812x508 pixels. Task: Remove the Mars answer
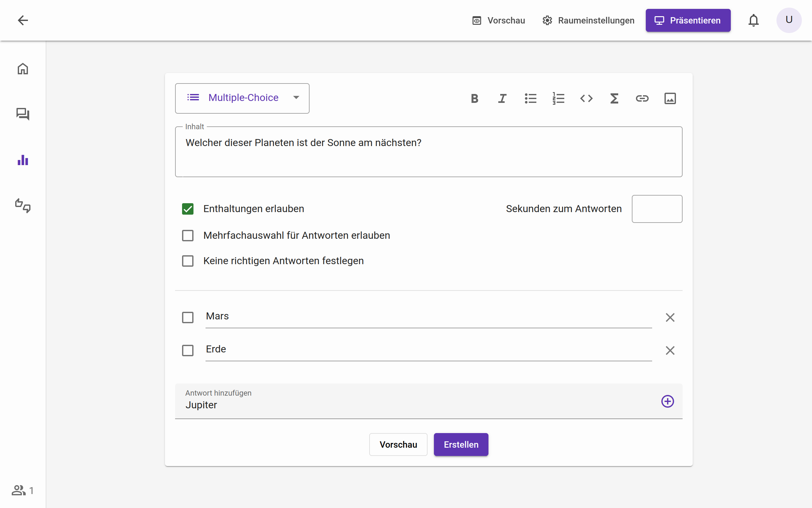[670, 317]
